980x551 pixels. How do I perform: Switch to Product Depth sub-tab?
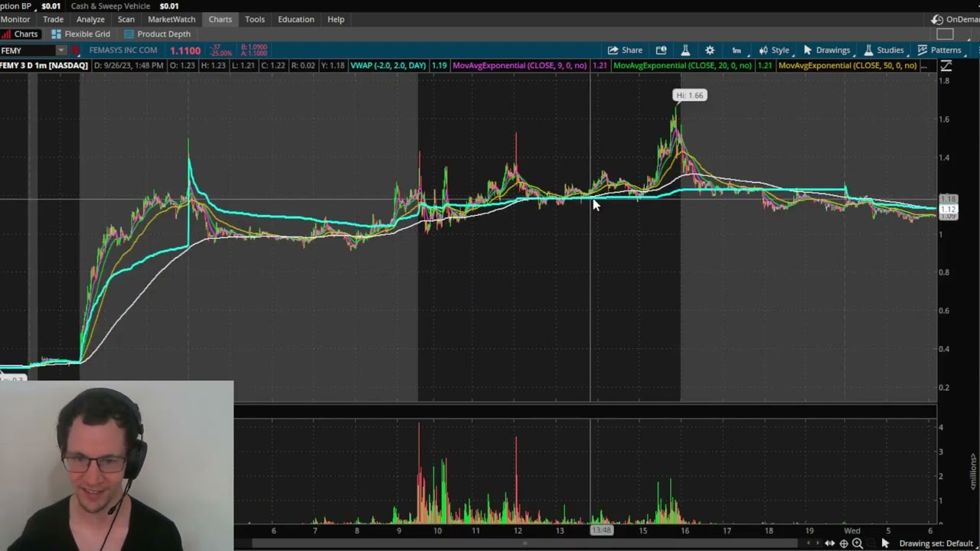click(x=157, y=34)
